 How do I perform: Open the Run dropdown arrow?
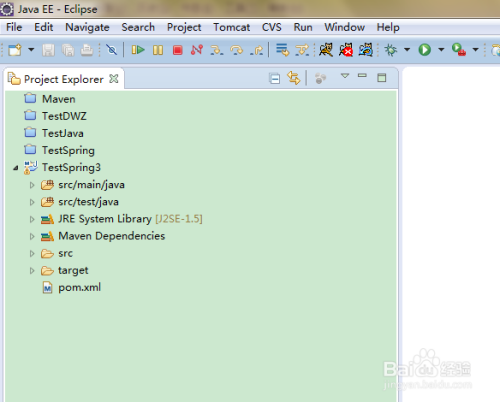click(x=441, y=50)
